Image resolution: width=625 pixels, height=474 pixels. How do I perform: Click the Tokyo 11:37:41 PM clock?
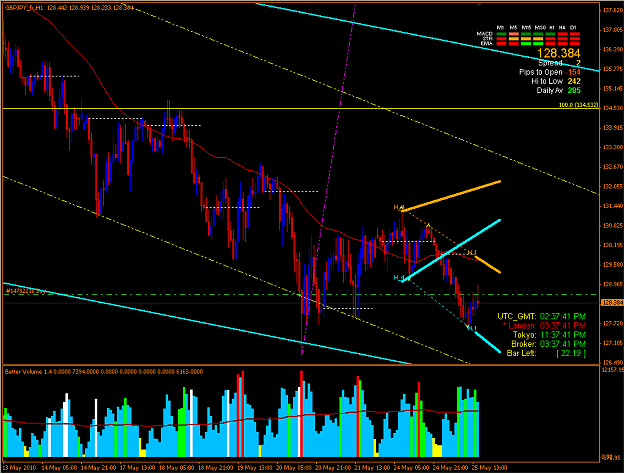pos(549,335)
